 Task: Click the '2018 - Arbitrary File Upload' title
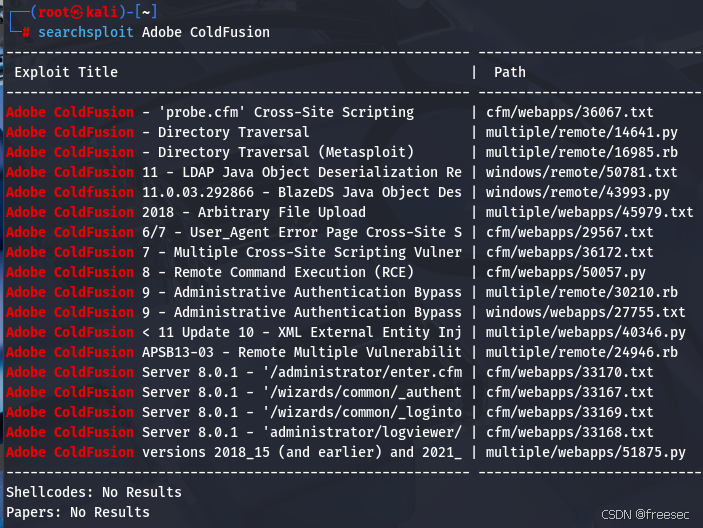click(x=254, y=212)
